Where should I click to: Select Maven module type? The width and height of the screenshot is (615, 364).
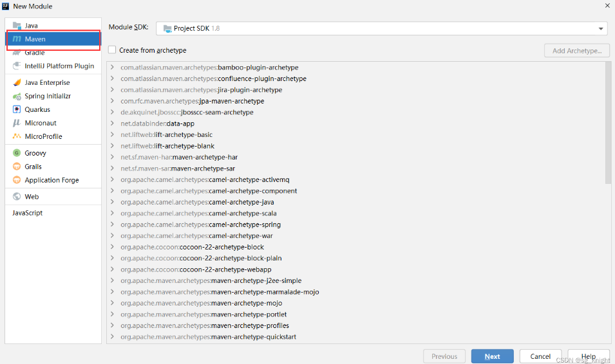point(53,39)
